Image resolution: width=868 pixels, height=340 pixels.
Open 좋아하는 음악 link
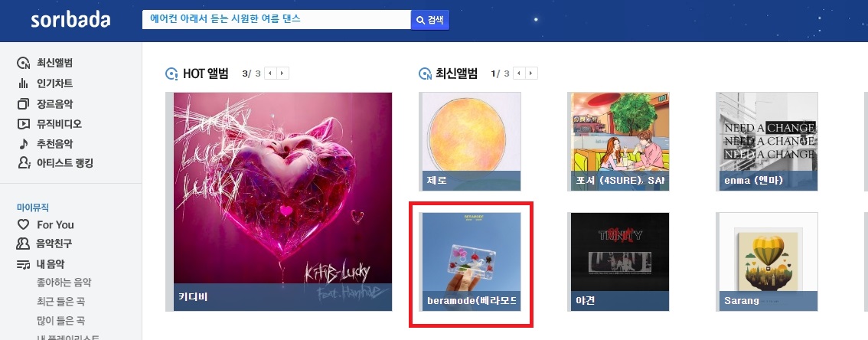pos(64,283)
